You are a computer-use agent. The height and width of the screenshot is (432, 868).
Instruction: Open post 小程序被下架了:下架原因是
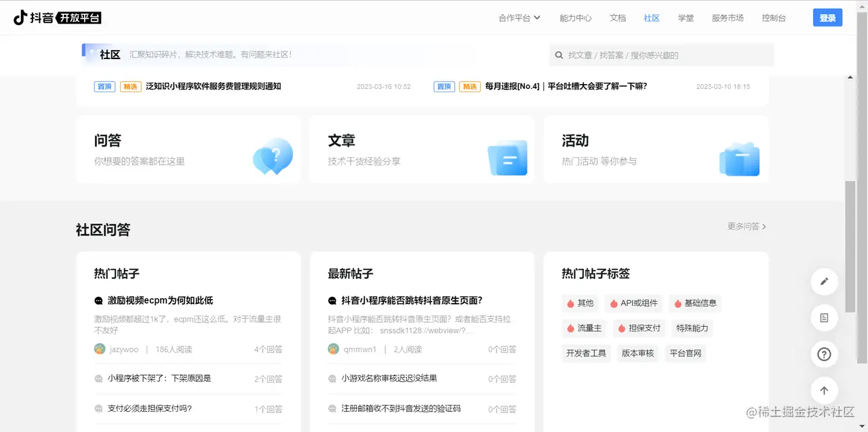click(x=159, y=378)
